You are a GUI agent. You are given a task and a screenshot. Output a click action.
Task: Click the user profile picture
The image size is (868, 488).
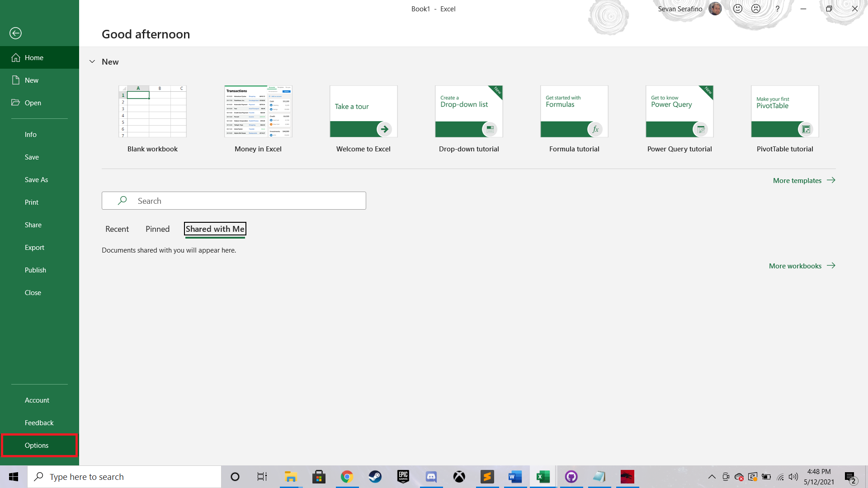tap(715, 9)
